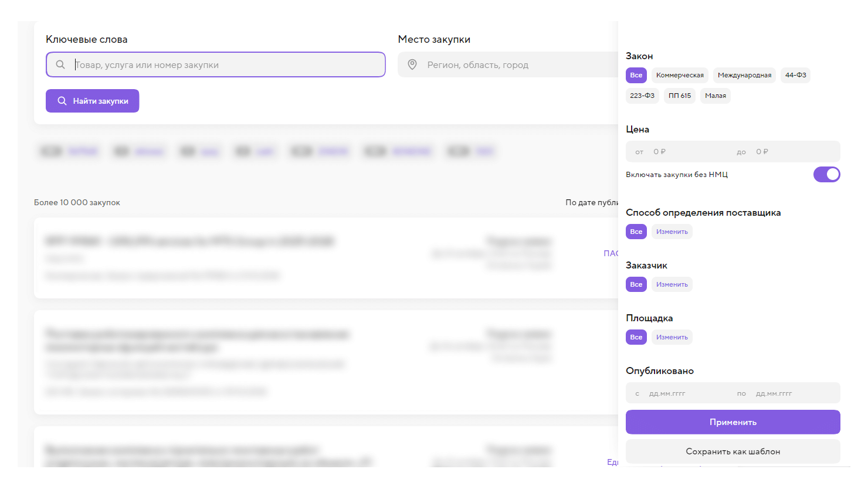Select the 'Коммерческая' law filter

(x=680, y=75)
